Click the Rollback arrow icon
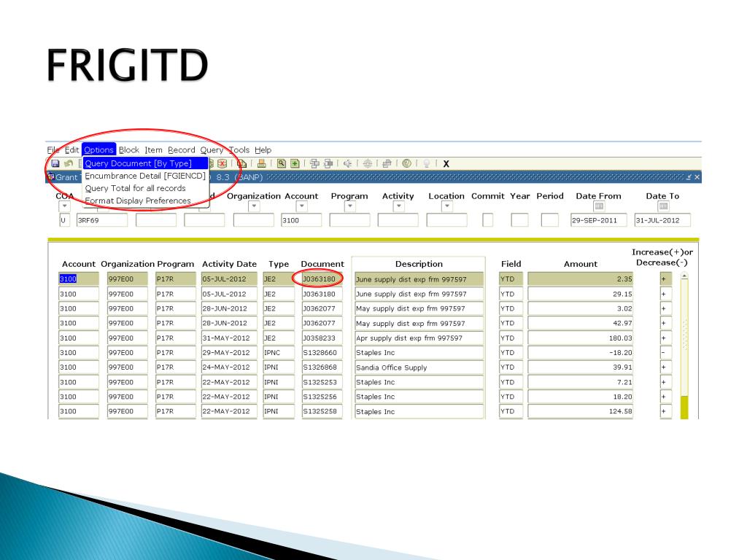This screenshot has width=747, height=560. click(x=69, y=163)
